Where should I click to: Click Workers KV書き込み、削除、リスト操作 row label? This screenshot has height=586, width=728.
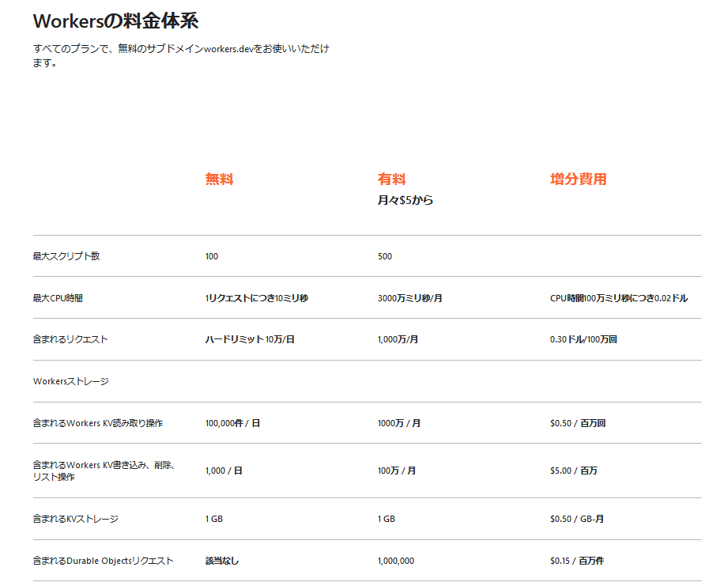coord(104,471)
